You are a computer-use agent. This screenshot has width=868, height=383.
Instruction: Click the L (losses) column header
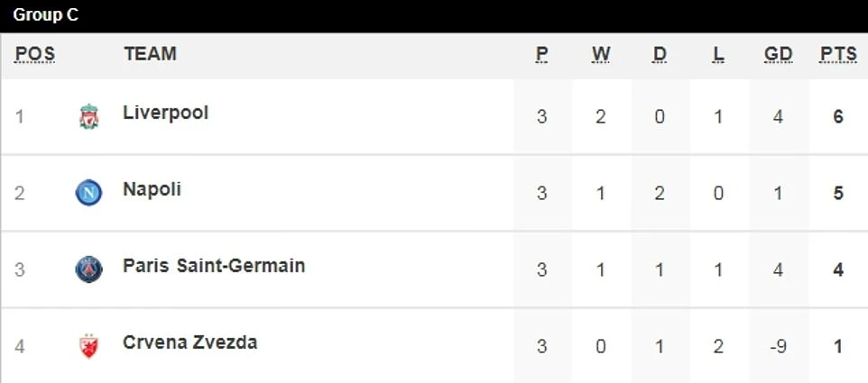(x=718, y=54)
